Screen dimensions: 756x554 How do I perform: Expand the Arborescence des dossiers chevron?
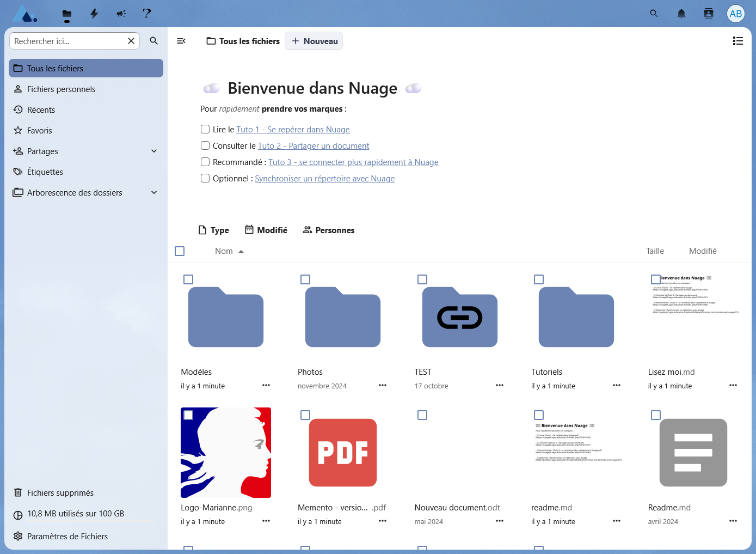point(154,192)
